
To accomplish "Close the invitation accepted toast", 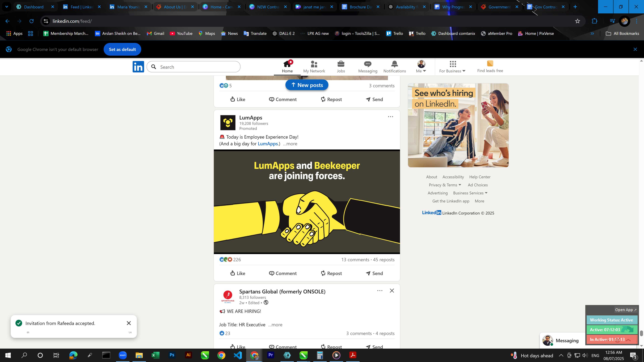I will tap(129, 323).
